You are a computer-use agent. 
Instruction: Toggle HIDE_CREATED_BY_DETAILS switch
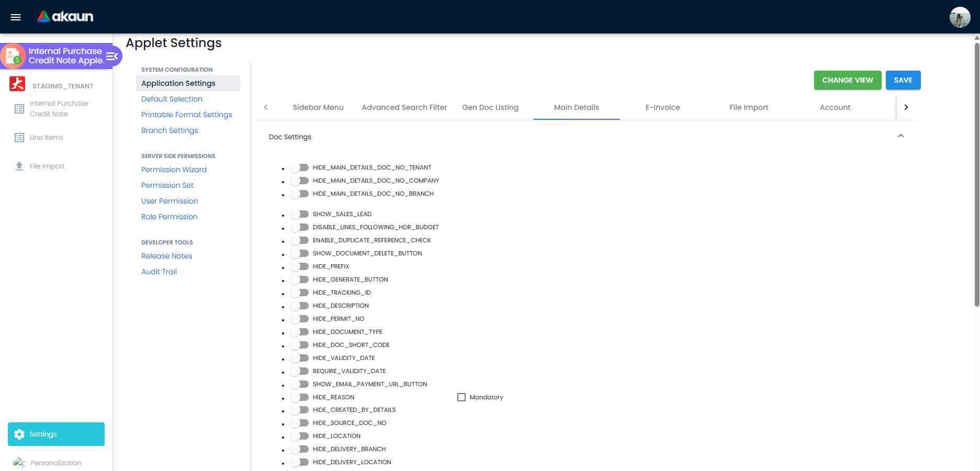[300, 410]
